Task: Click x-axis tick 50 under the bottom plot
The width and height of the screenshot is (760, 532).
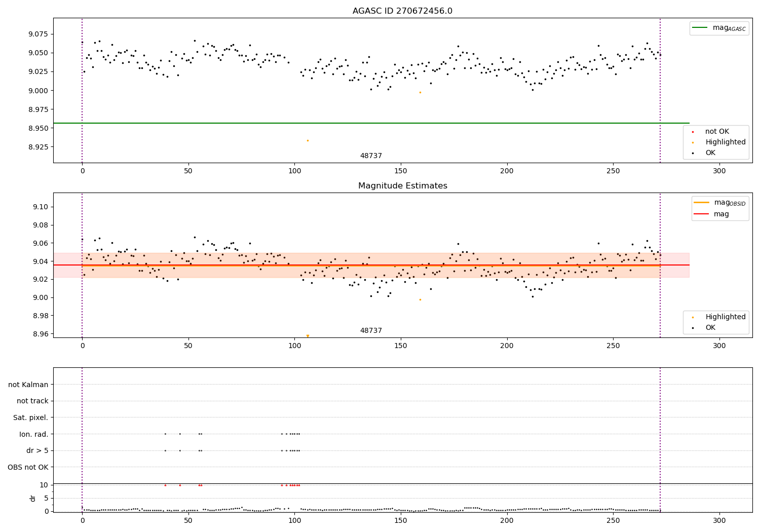Action: coord(188,521)
